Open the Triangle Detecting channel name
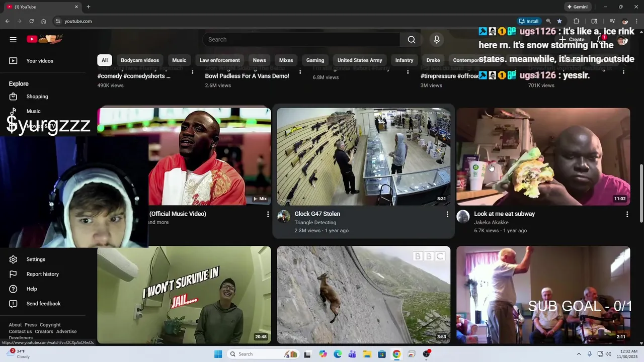Image resolution: width=644 pixels, height=362 pixels. pyautogui.click(x=315, y=222)
